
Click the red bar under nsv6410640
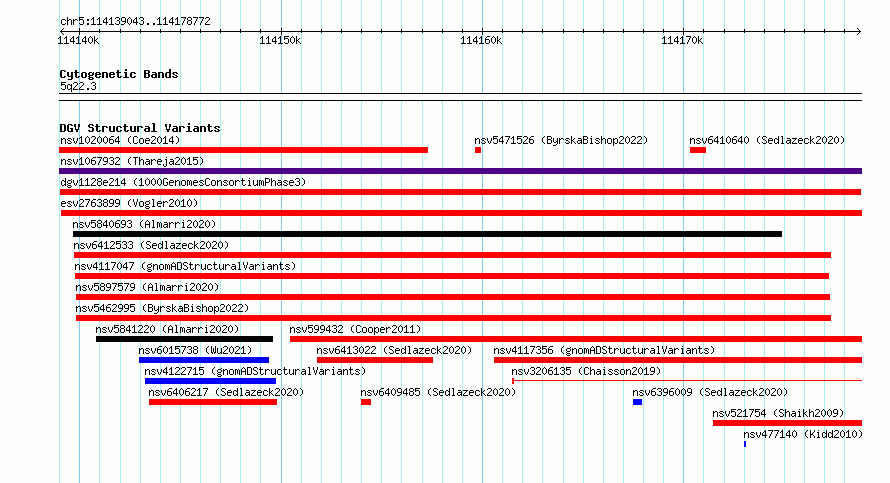pyautogui.click(x=698, y=150)
